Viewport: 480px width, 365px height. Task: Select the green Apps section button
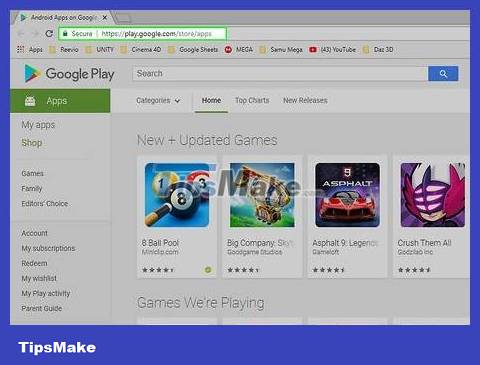(x=60, y=101)
